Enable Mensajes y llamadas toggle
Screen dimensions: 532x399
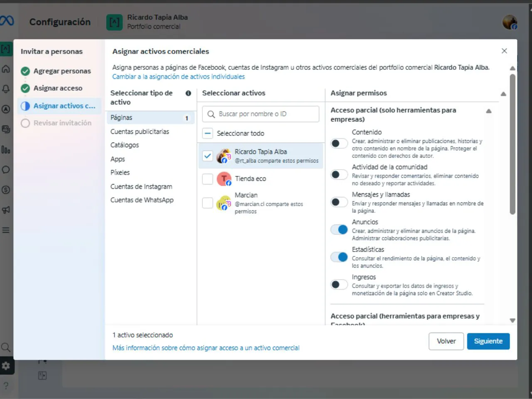pyautogui.click(x=339, y=202)
